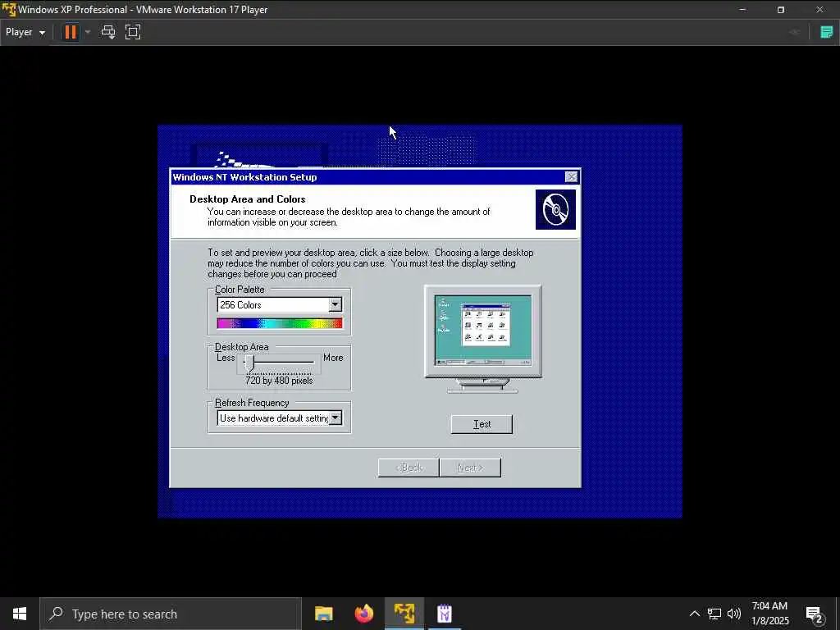The image size is (840, 630).
Task: Switch to VMware Player taskbar icon
Action: 404,614
